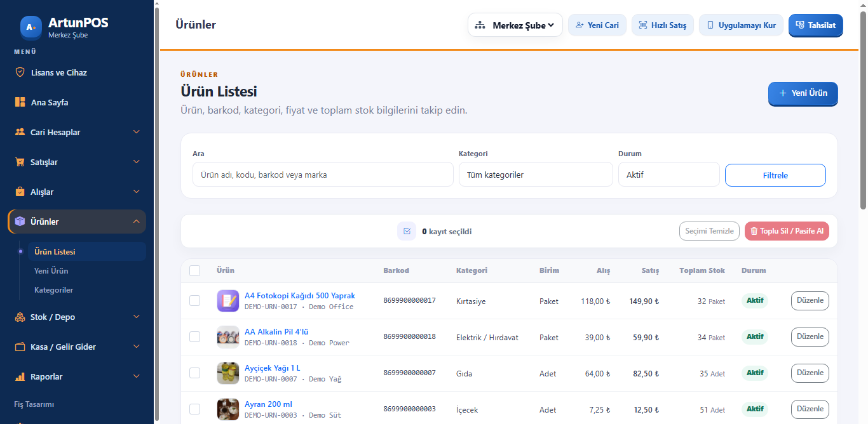868x424 pixels.
Task: Click the Uygulamayı Kur button
Action: tap(741, 25)
